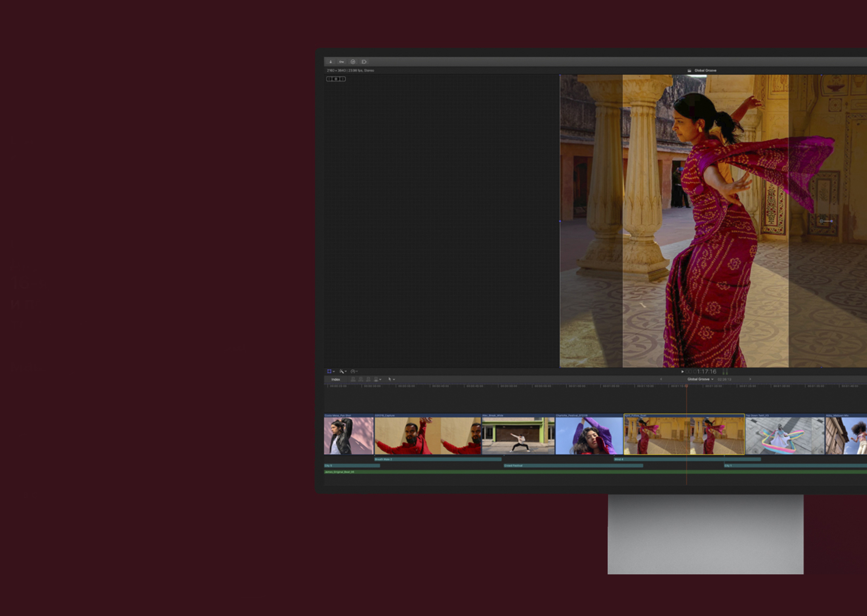
Task: Open the Index panel
Action: [x=336, y=379]
